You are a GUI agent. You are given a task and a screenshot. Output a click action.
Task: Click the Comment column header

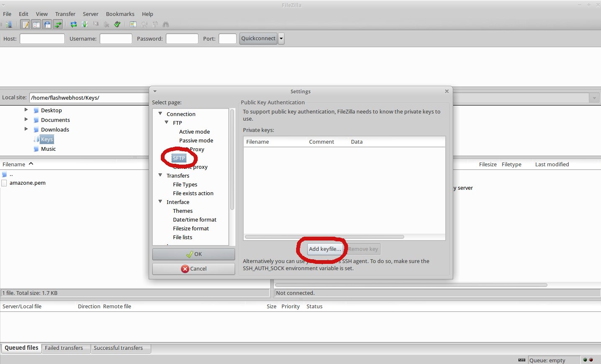[x=322, y=142]
